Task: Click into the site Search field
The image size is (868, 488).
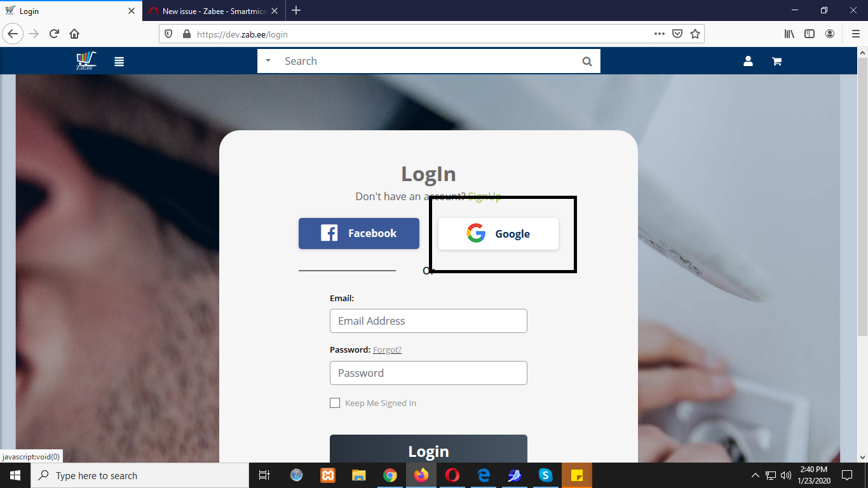Action: click(x=429, y=61)
